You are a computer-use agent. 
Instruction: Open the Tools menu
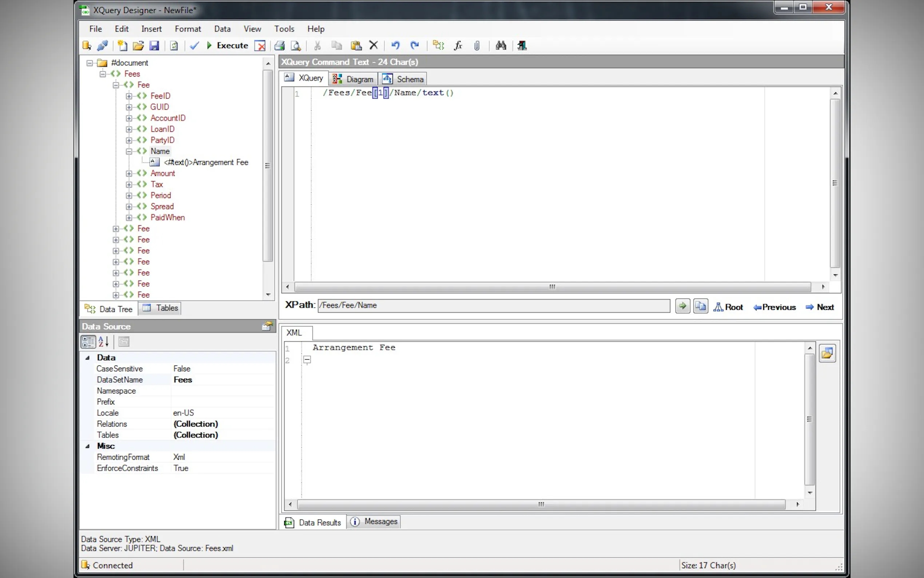coord(284,29)
